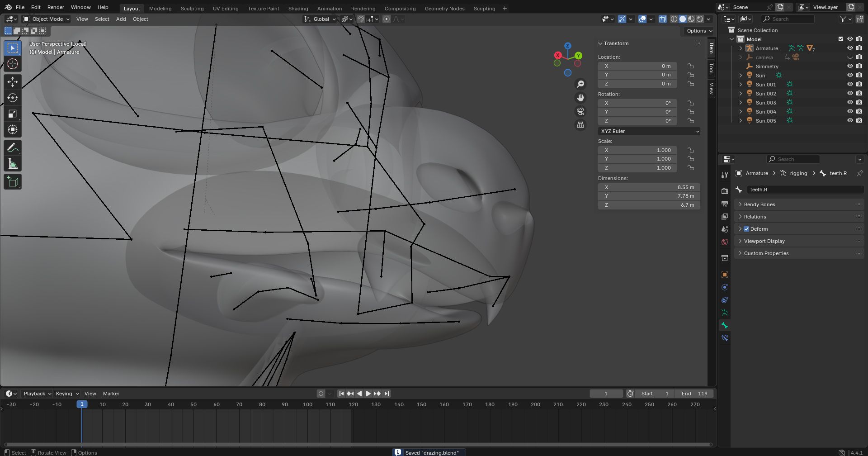The image size is (868, 456).
Task: Jump to the timeline end frame
Action: click(387, 394)
